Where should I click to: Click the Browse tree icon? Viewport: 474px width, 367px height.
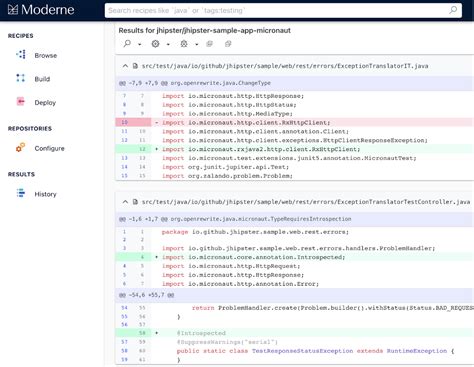(x=21, y=54)
